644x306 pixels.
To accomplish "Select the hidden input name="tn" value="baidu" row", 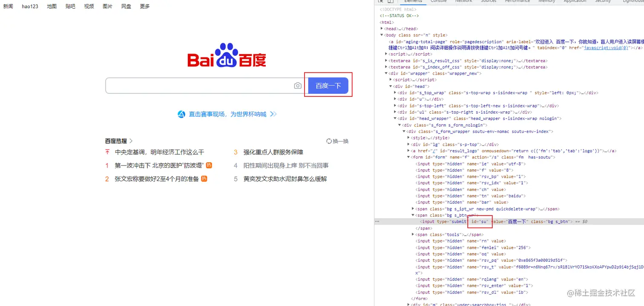I will 471,196.
